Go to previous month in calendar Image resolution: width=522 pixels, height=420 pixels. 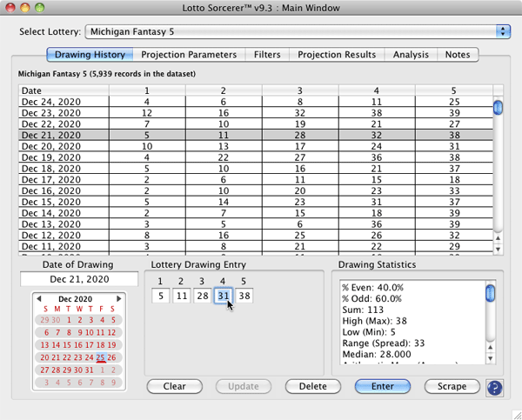(x=38, y=298)
